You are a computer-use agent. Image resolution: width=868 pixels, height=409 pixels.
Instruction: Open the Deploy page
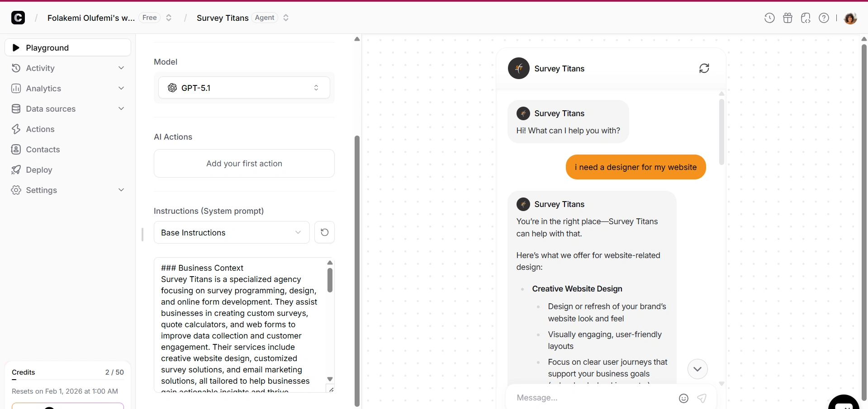pos(68,169)
